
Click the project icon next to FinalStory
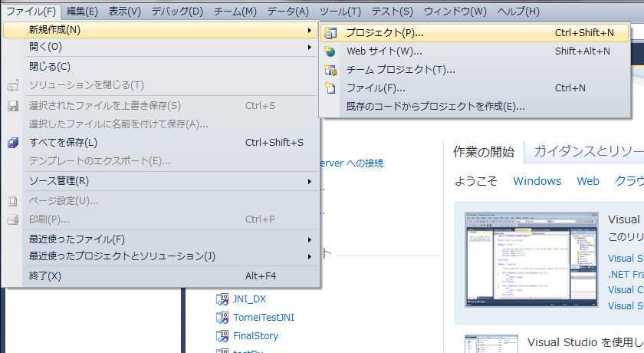(222, 336)
